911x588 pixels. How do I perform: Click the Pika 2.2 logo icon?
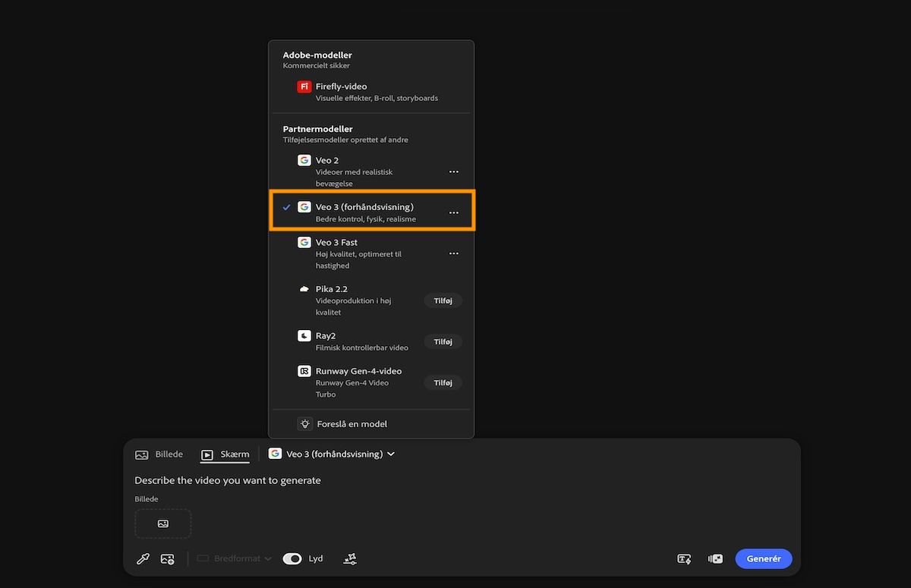[x=304, y=289]
